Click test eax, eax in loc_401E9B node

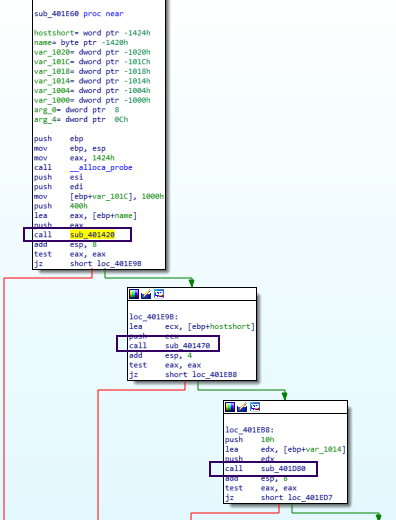click(x=165, y=365)
